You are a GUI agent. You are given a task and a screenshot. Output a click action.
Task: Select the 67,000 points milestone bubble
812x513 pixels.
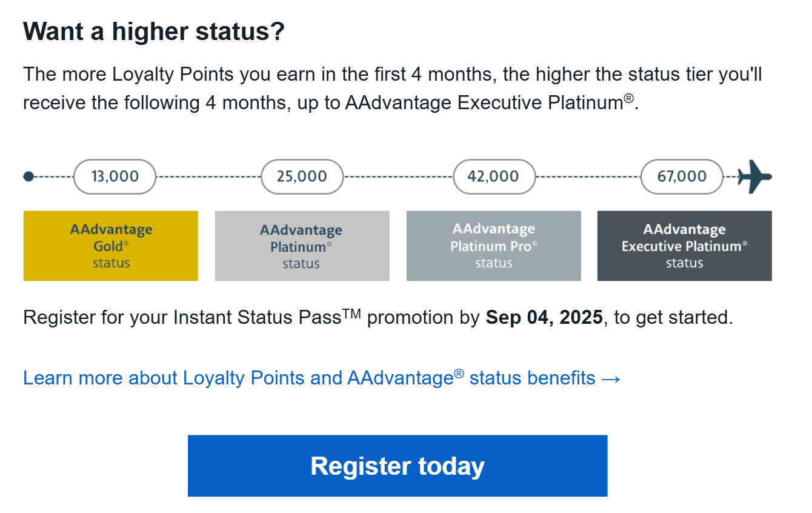[x=682, y=176]
